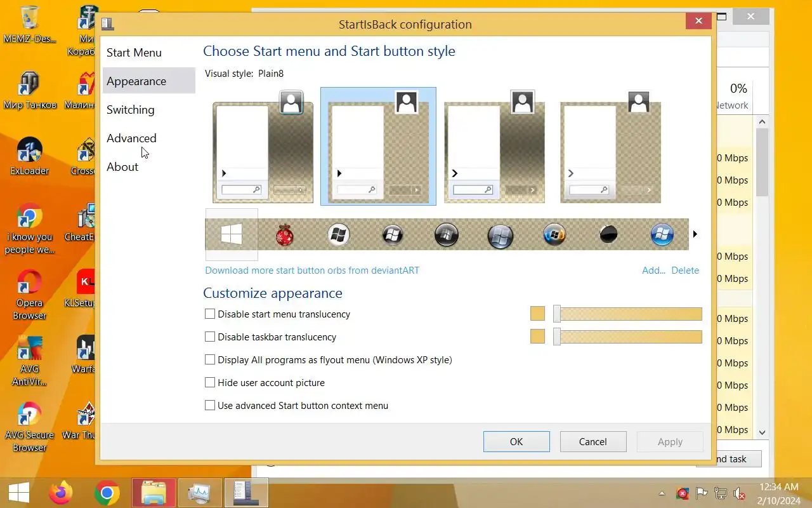Viewport: 812px width, 508px height.
Task: Open the network tray icon
Action: click(721, 493)
